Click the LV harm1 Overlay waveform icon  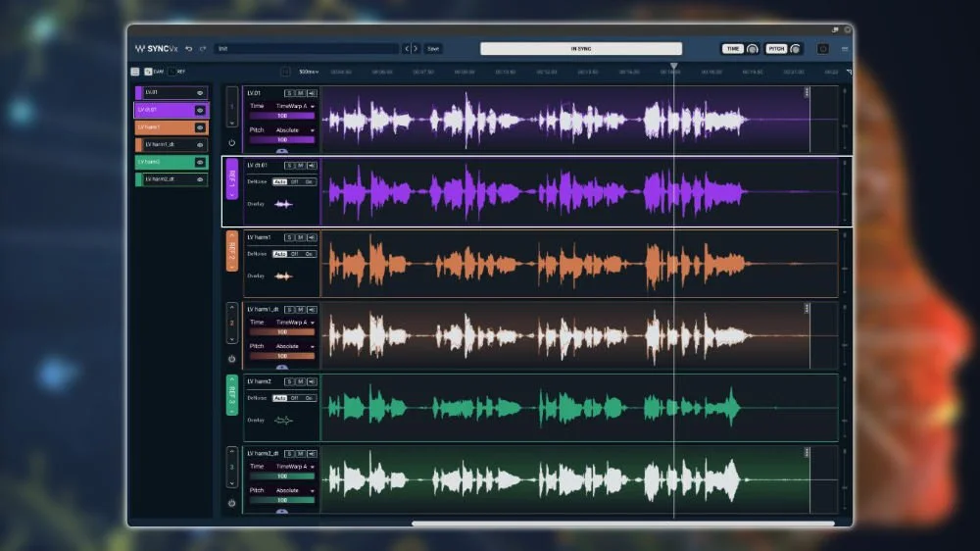[x=283, y=275]
